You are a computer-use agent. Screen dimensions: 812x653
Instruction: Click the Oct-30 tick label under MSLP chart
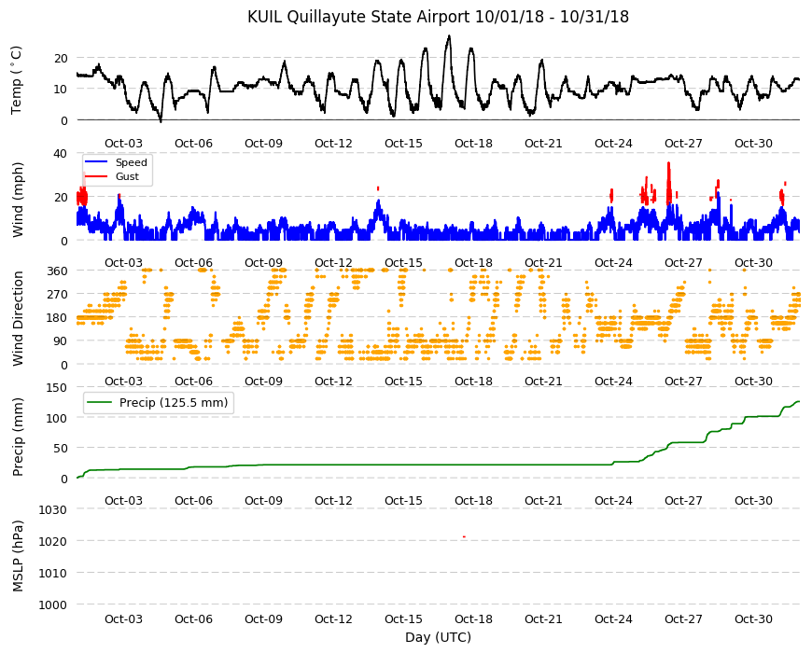point(753,618)
